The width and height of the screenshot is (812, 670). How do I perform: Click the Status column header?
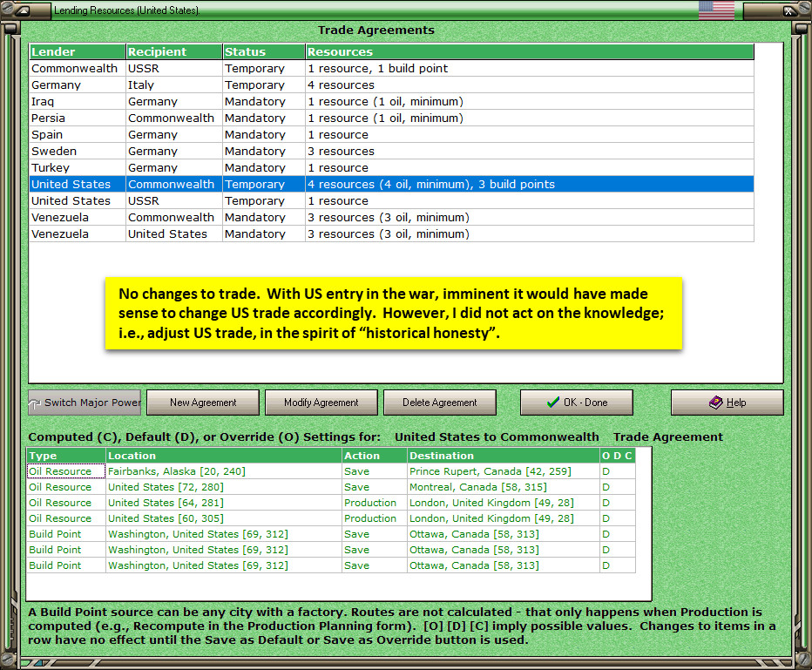coord(264,51)
